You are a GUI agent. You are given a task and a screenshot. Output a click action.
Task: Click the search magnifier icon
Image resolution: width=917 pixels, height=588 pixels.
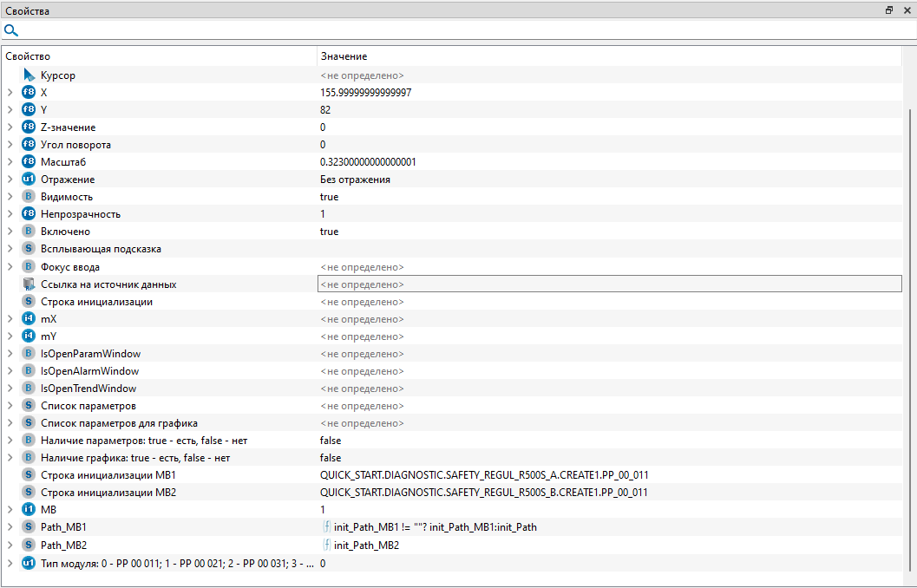pyautogui.click(x=11, y=30)
